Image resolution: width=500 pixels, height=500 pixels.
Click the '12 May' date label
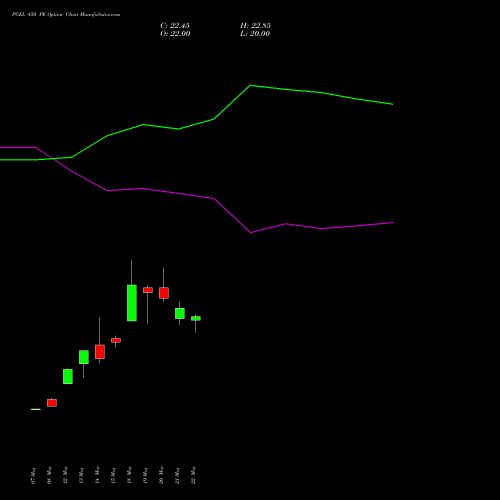(65, 475)
